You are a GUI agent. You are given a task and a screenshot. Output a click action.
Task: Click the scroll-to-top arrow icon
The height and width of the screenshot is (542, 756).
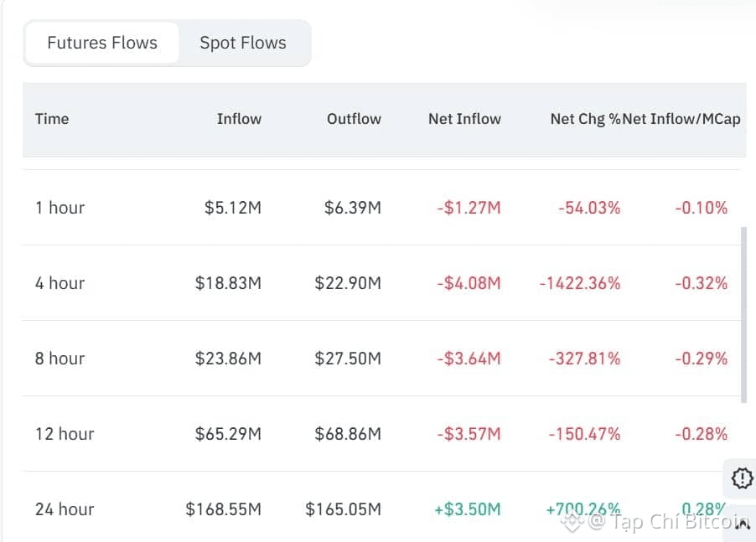[x=742, y=524]
